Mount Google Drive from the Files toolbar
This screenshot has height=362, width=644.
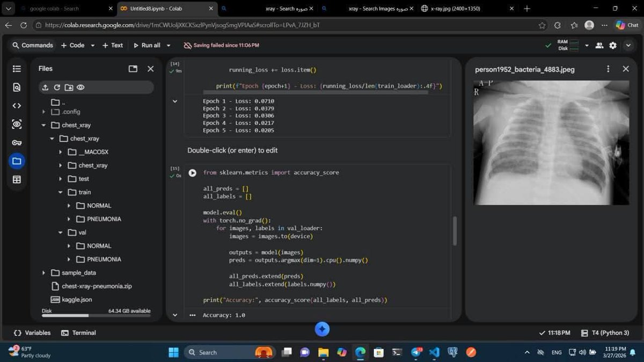[69, 87]
